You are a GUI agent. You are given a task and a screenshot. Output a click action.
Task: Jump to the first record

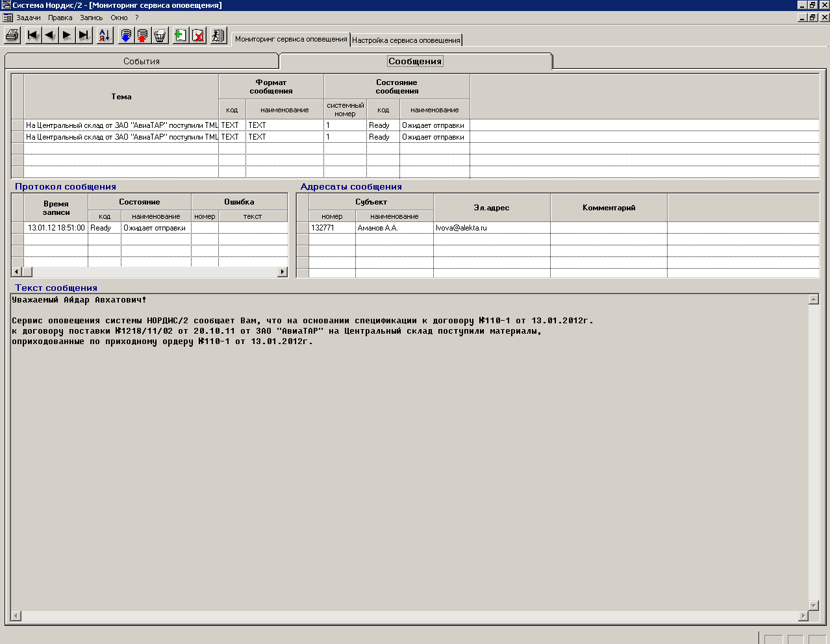[33, 36]
